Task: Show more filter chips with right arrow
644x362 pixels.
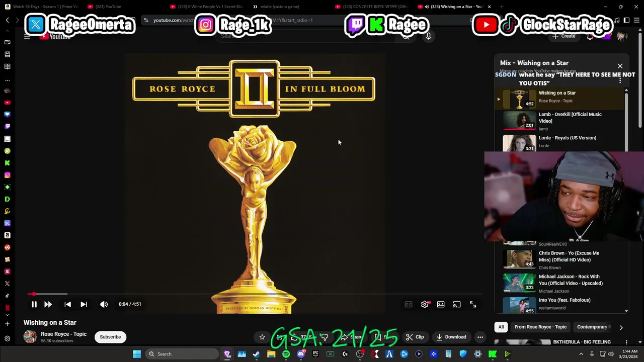Action: tap(621, 327)
